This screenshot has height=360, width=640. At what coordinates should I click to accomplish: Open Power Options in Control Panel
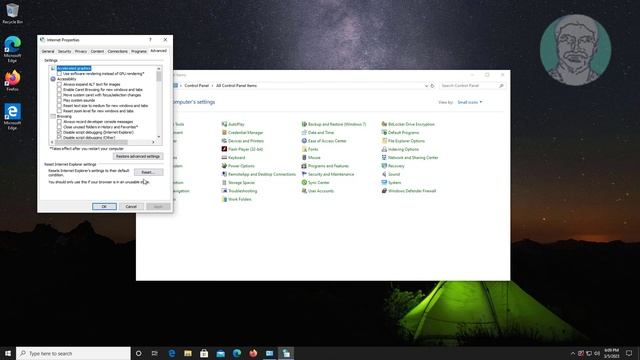238,166
